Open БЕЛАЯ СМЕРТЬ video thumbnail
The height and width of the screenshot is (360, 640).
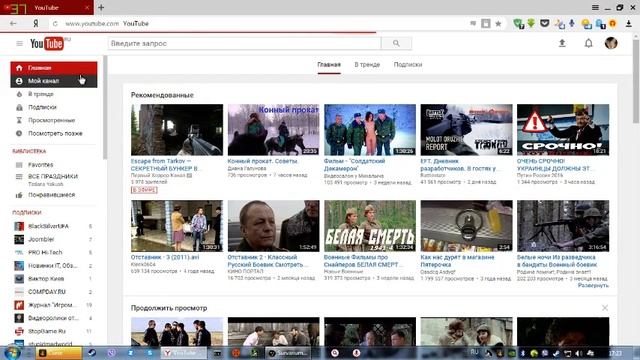(370, 226)
